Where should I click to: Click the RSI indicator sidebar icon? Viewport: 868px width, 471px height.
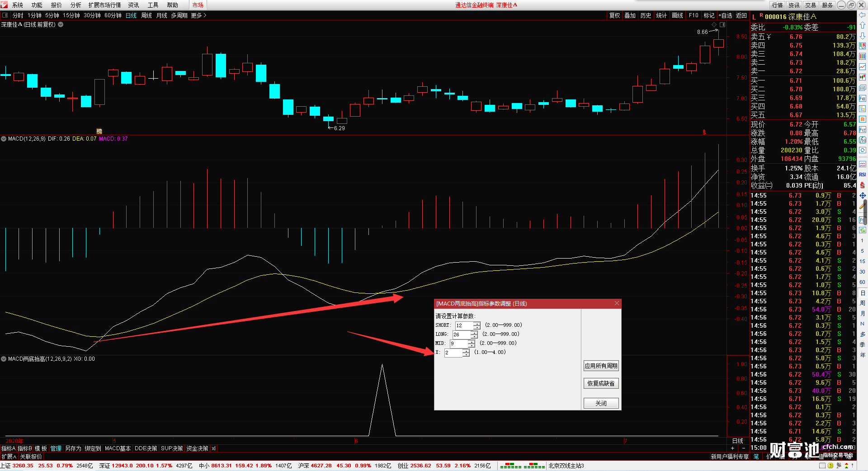coord(863,174)
